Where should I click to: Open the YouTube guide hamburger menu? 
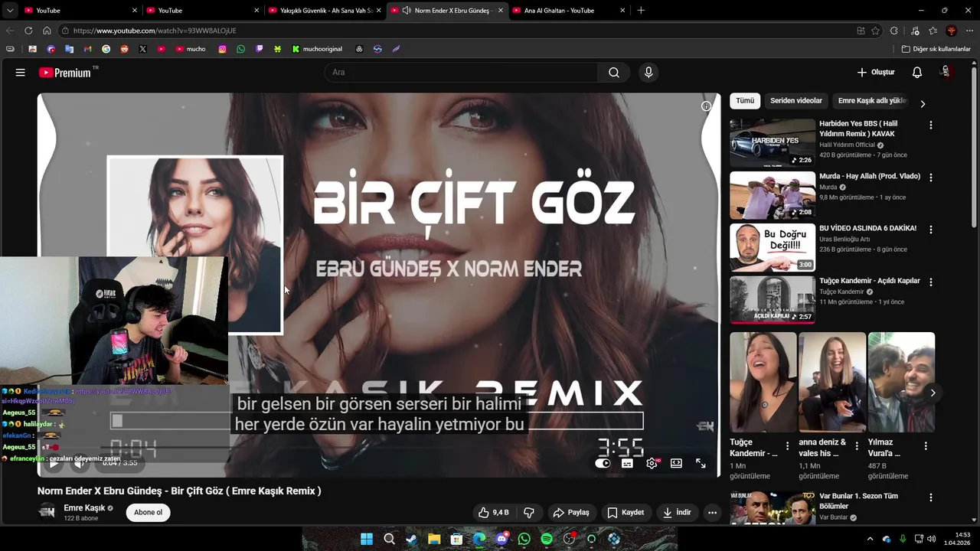(x=21, y=73)
